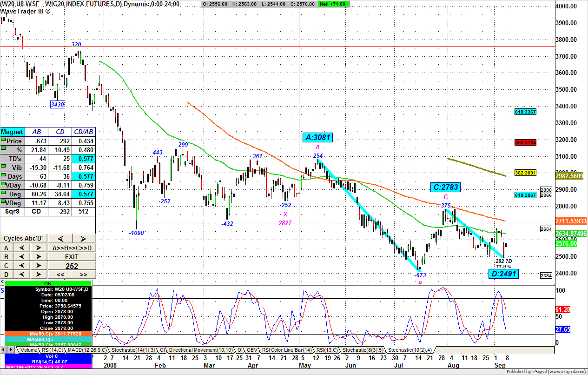Click the CD/AB column header
The image size is (588, 375).
point(84,132)
